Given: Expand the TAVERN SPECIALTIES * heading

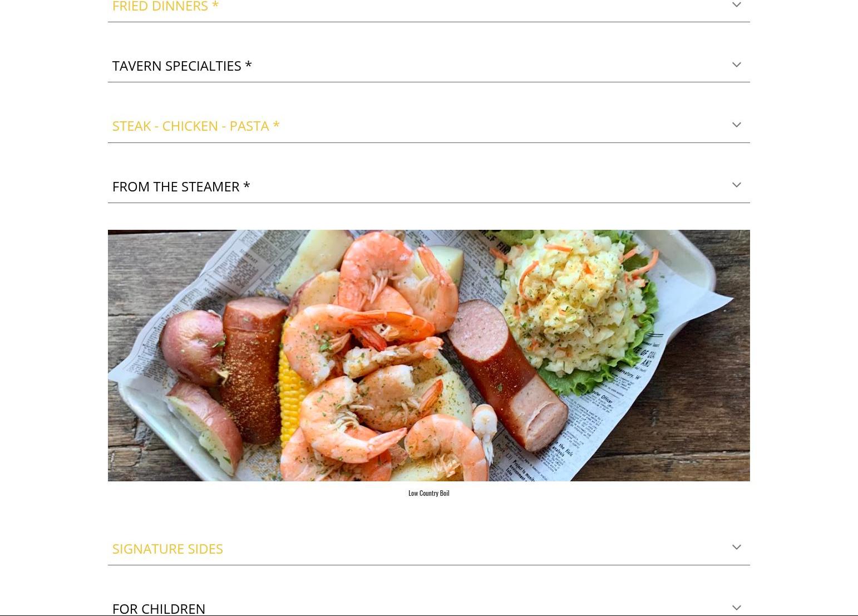Looking at the screenshot, I should click(182, 66).
